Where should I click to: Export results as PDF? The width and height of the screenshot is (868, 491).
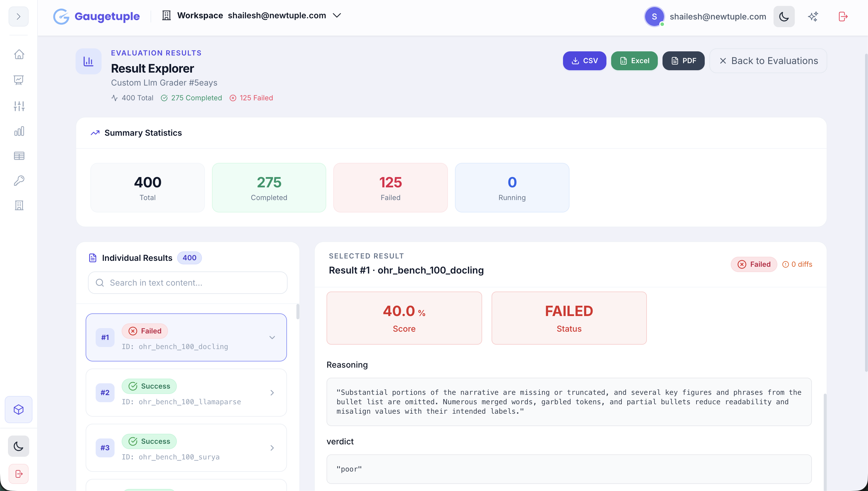pyautogui.click(x=683, y=61)
